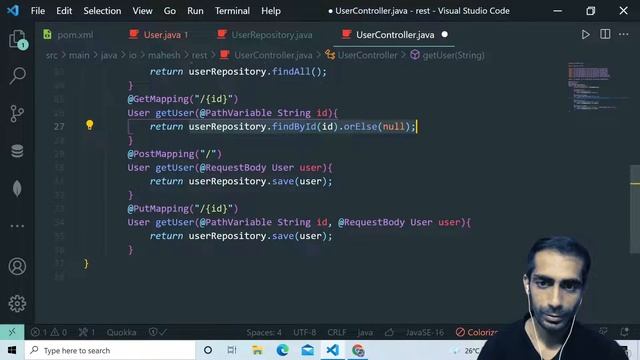This screenshot has height=360, width=640.
Task: Open Chrome from taskbar
Action: pyautogui.click(x=358, y=350)
